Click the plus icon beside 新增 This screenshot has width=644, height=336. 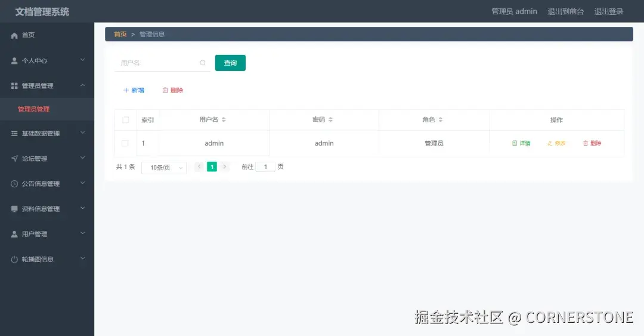(x=126, y=90)
